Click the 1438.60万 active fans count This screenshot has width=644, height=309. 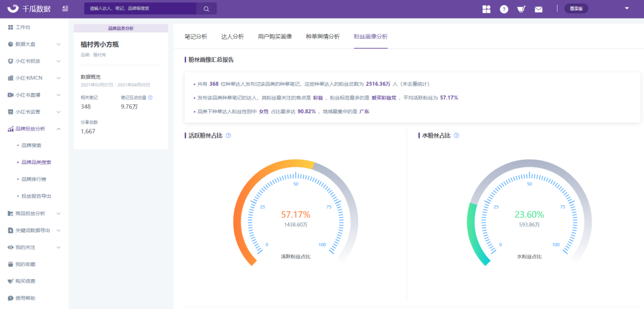[x=296, y=225]
